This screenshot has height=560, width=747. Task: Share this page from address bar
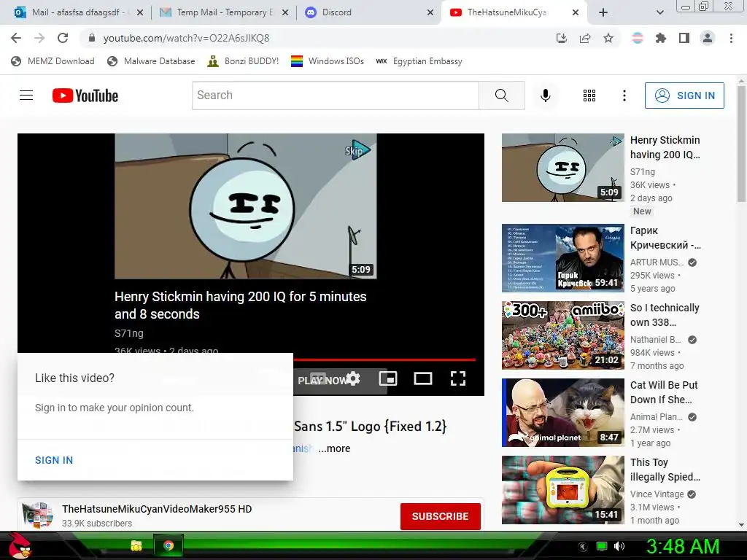(x=585, y=38)
